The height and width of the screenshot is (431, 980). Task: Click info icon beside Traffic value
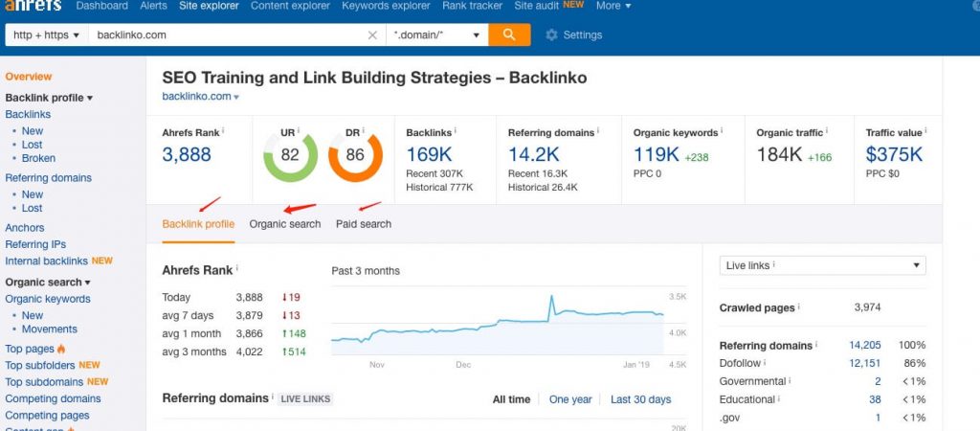pyautogui.click(x=925, y=131)
